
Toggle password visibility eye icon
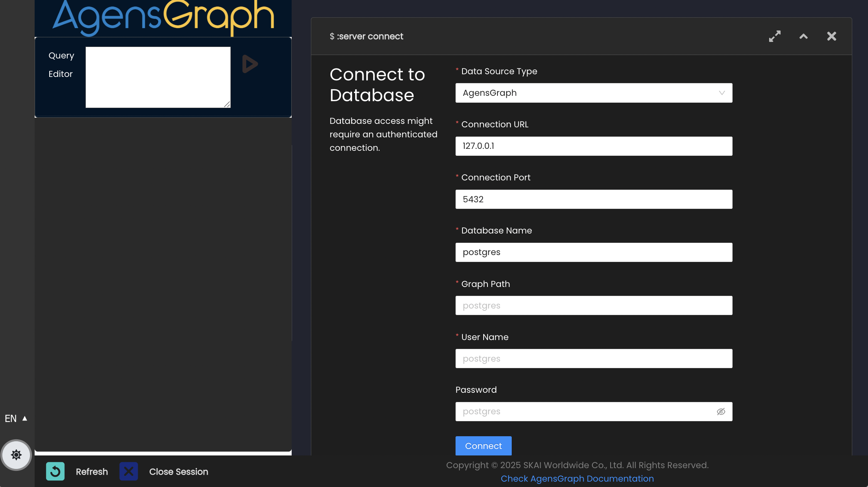pos(721,412)
